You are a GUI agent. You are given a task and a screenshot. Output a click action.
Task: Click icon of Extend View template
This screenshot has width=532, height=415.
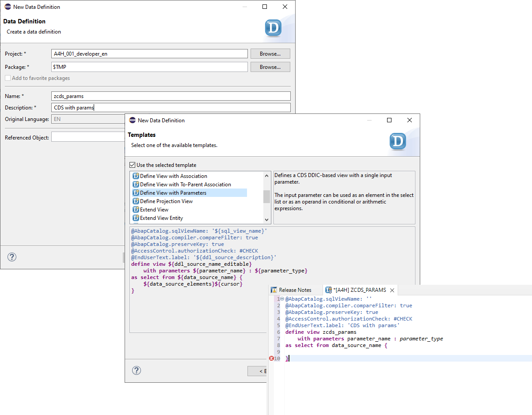[x=136, y=210]
